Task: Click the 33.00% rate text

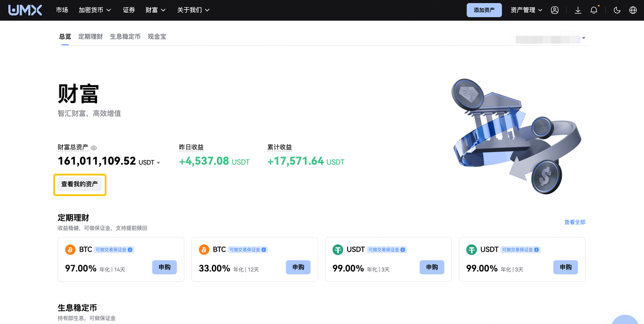Action: (x=214, y=268)
